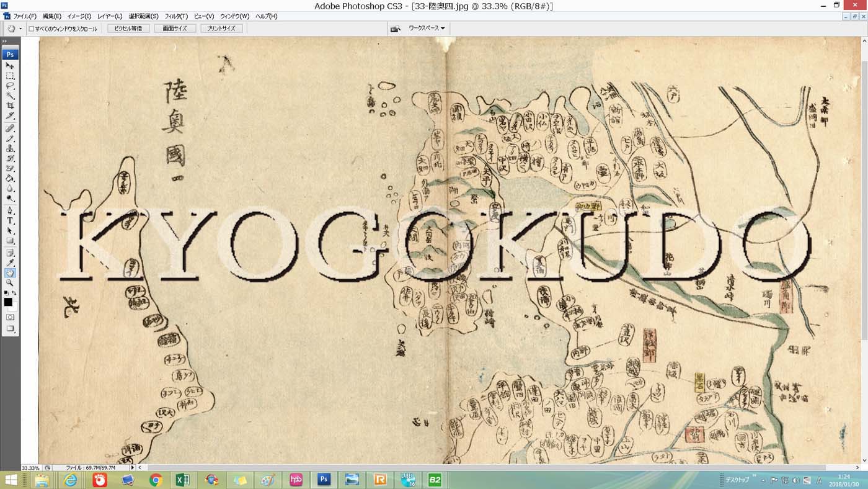Click the background color swatch
Screen dimensions: 868x489
click(13, 307)
